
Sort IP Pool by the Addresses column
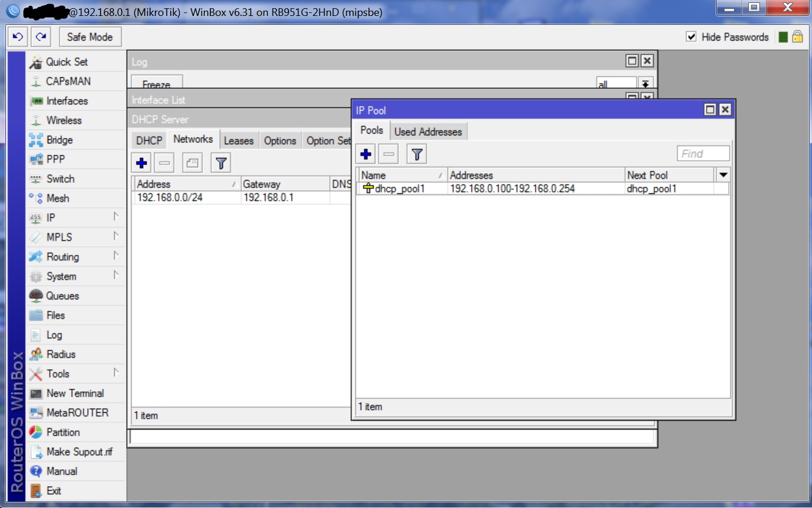pos(536,175)
